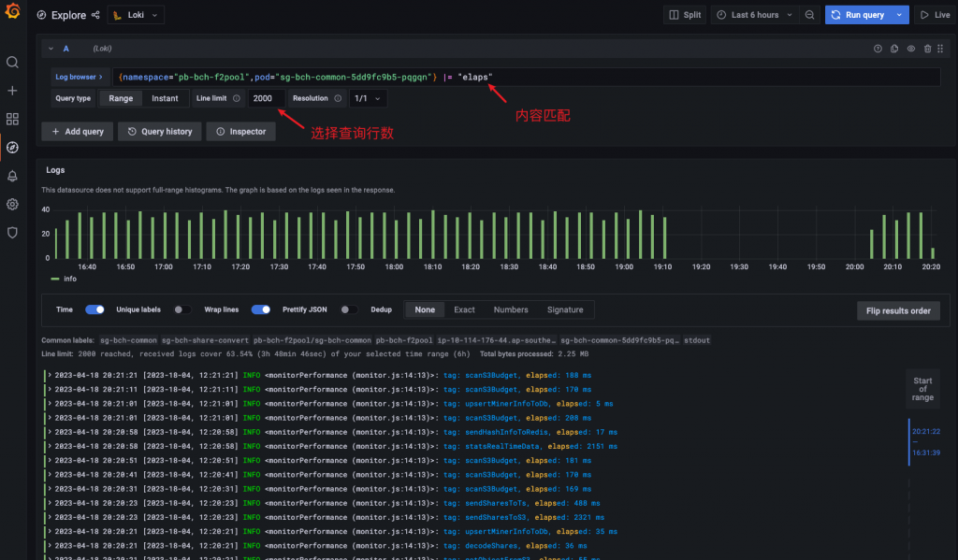Select Exact dedup option

464,309
